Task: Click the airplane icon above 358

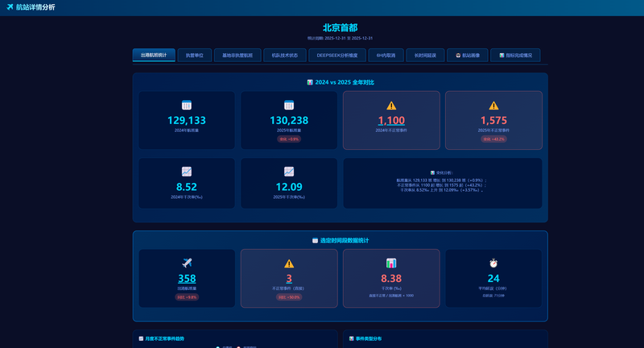Action: [187, 263]
